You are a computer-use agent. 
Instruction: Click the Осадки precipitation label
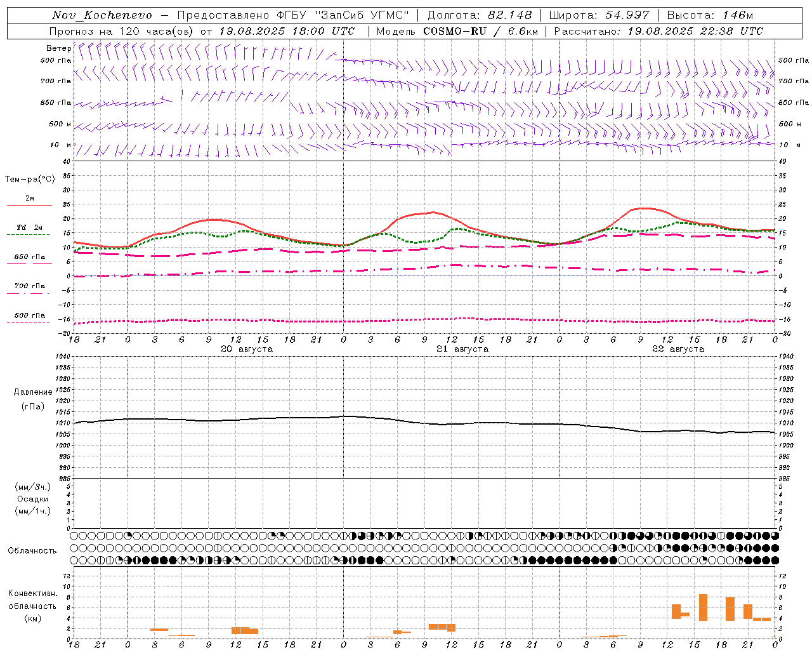[33, 499]
